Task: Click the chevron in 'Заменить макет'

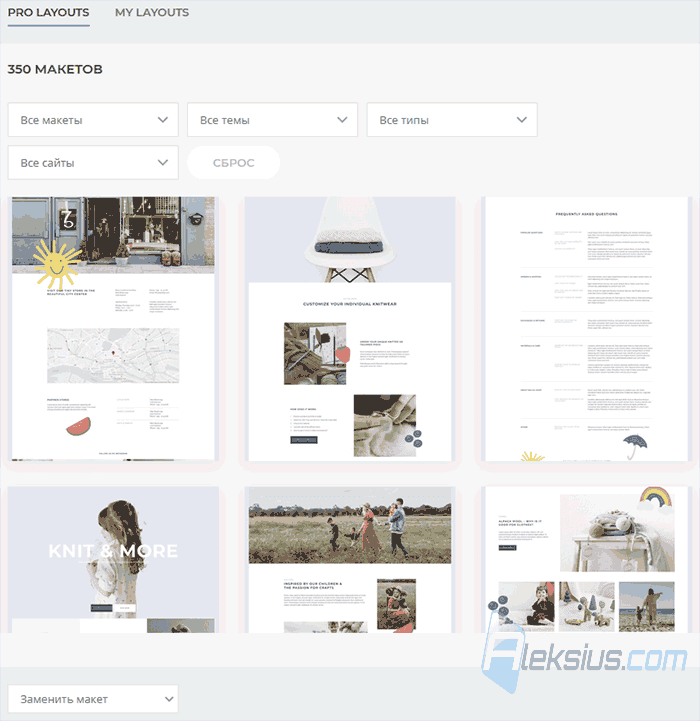Action: (x=169, y=699)
